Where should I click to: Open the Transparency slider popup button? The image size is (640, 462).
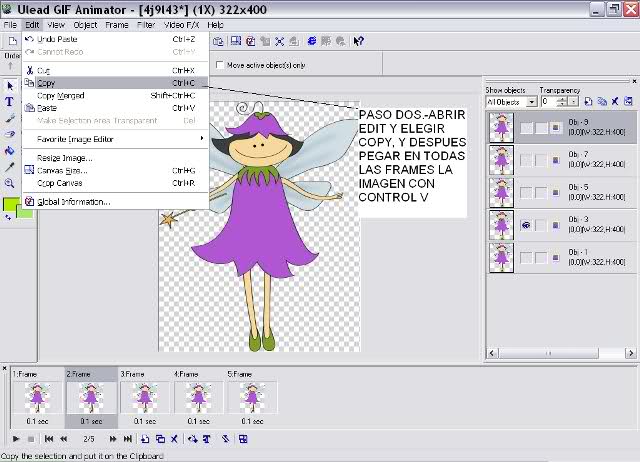[x=573, y=102]
